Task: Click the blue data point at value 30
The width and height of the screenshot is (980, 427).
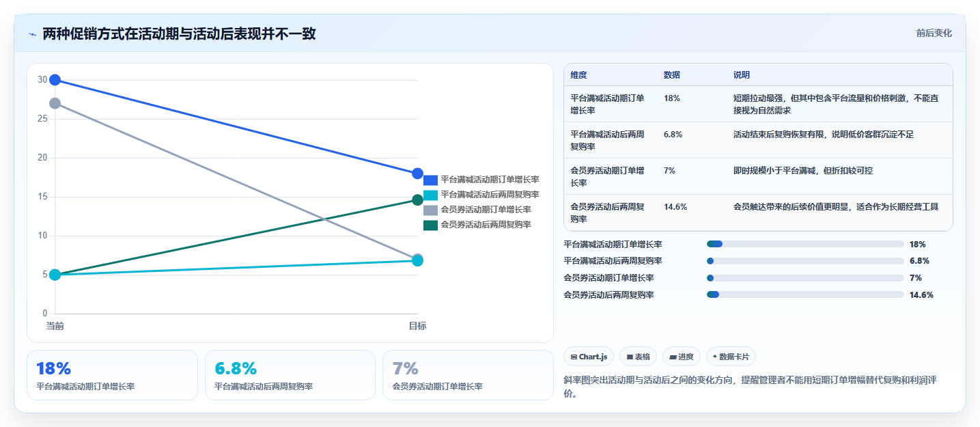Action: (x=55, y=80)
